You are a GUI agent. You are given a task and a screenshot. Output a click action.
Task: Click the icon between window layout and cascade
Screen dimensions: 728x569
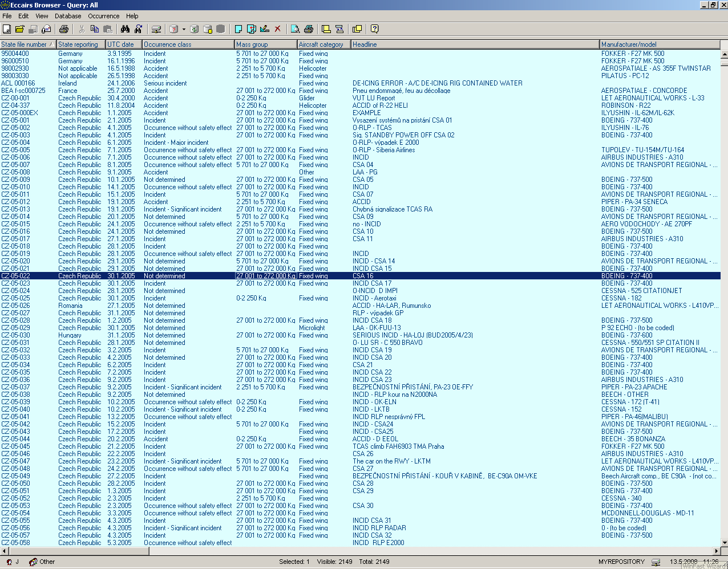coord(339,29)
